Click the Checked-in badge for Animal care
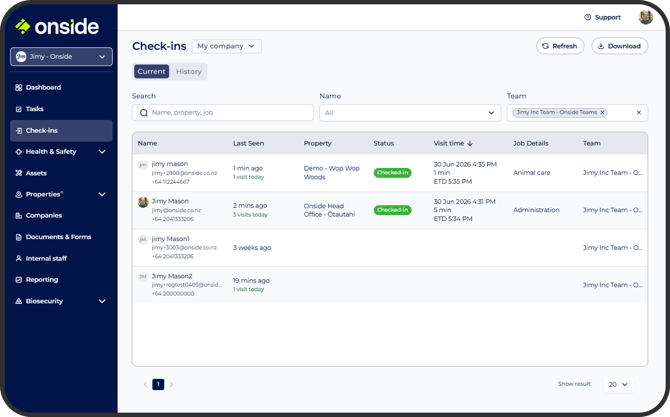The height and width of the screenshot is (417, 670). pyautogui.click(x=392, y=173)
